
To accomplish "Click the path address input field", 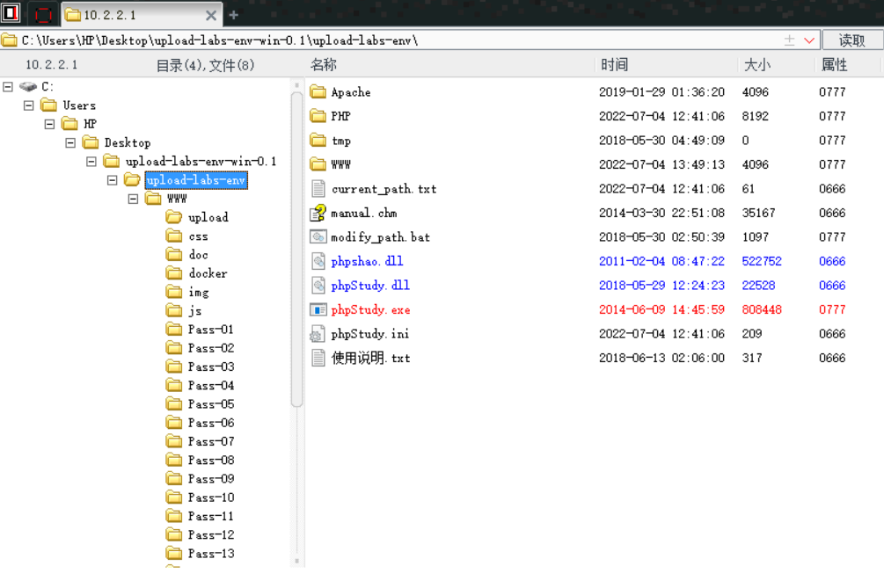I will (396, 40).
